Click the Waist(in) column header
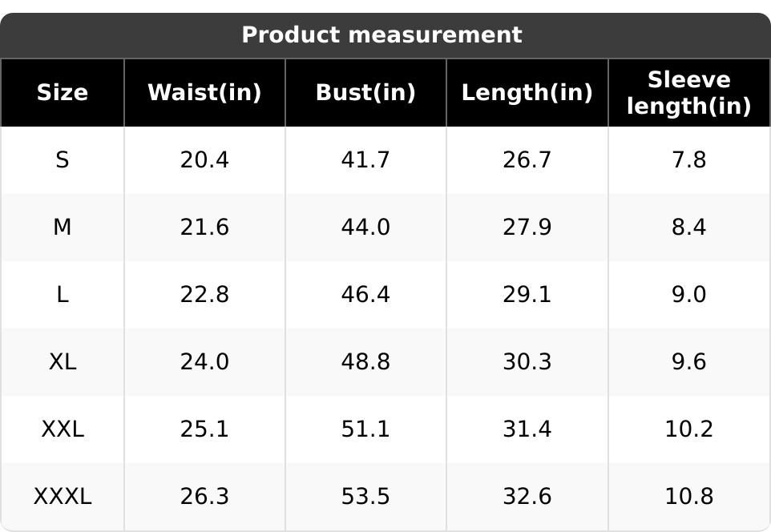This screenshot has width=771, height=532. (x=204, y=93)
